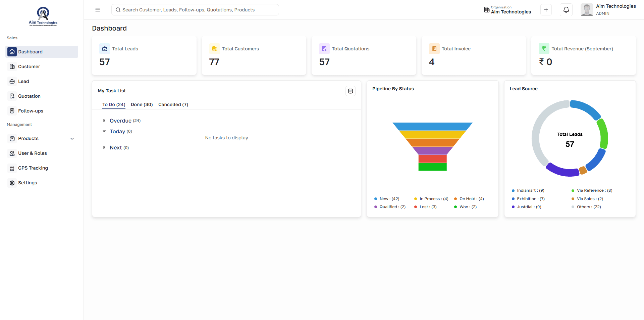Open Quotation from the sidebar
This screenshot has width=644, height=320.
pos(42,96)
